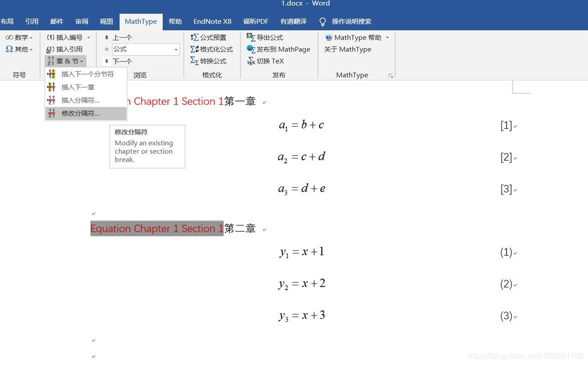This screenshot has width=588, height=365.
Task: Open the MathType group dialog launcher
Action: point(391,76)
